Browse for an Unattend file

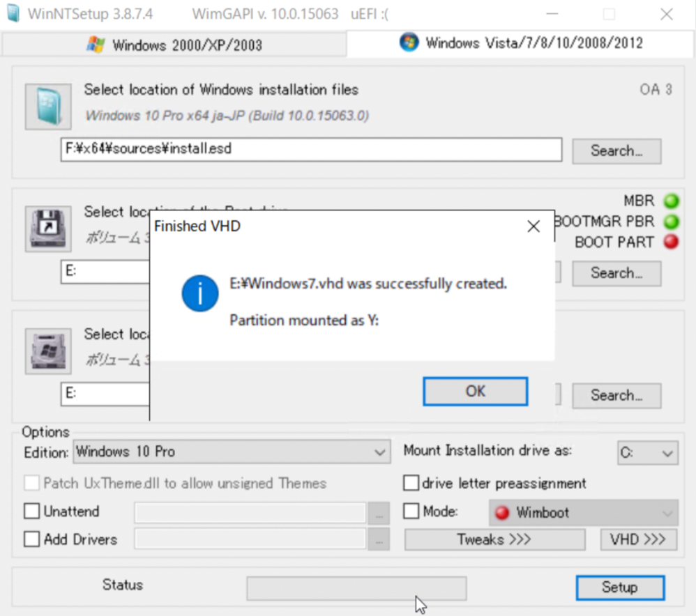(x=379, y=514)
